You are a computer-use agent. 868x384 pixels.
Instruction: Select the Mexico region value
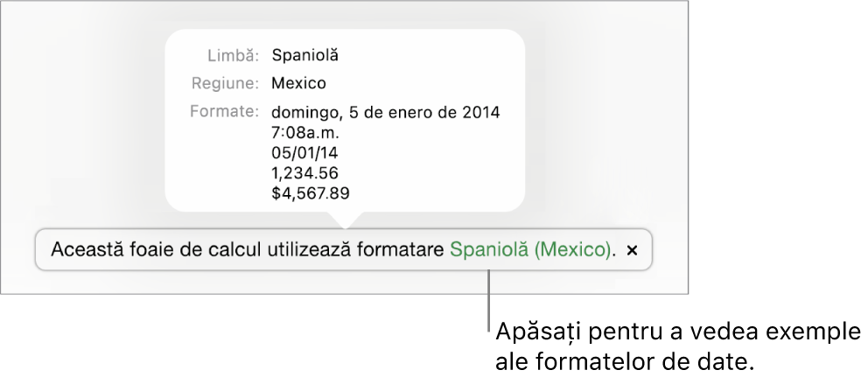pyautogui.click(x=299, y=84)
